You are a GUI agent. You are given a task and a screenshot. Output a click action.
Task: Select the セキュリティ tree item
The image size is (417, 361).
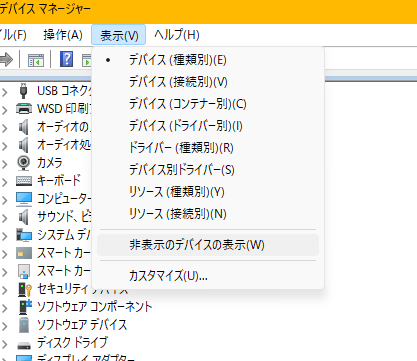tap(63, 289)
